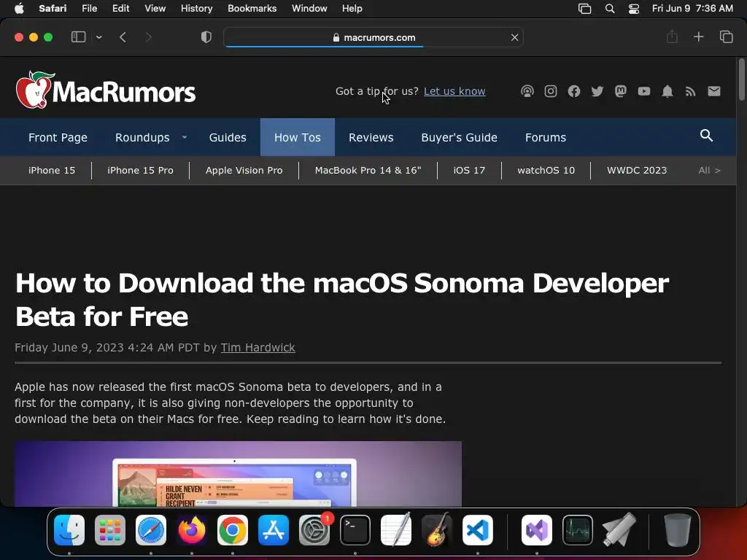Open the Buyer's Guide section
The width and height of the screenshot is (747, 560).
pos(459,137)
